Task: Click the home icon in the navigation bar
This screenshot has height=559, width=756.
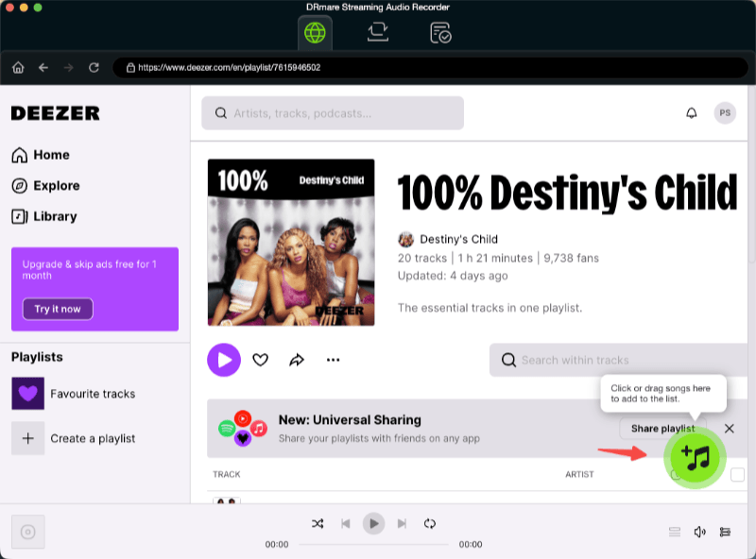Action: point(18,67)
